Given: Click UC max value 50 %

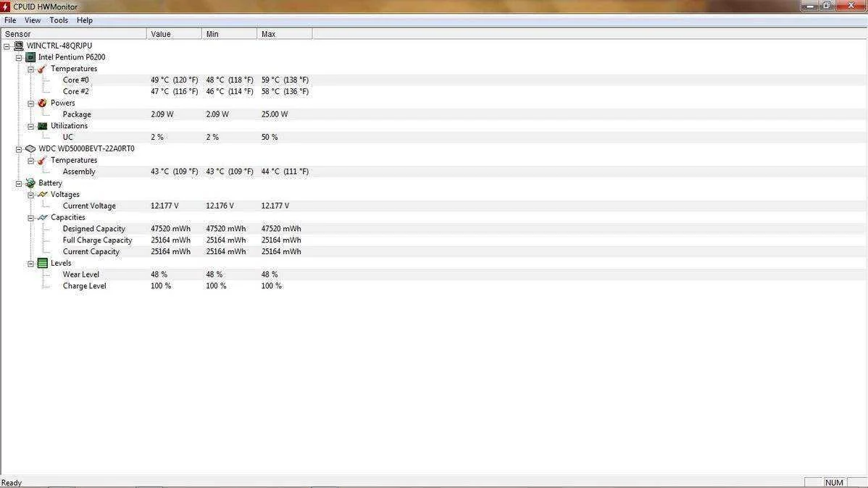Looking at the screenshot, I should click(270, 138).
